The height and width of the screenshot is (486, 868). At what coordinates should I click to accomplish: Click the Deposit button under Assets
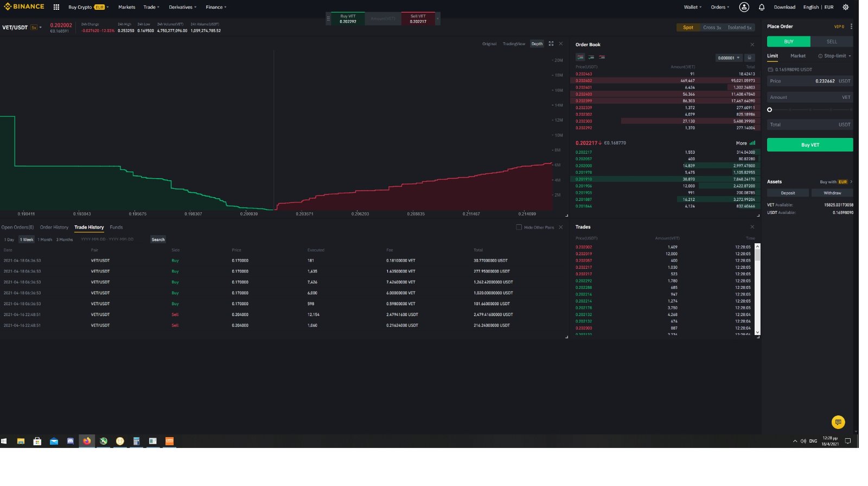point(788,193)
